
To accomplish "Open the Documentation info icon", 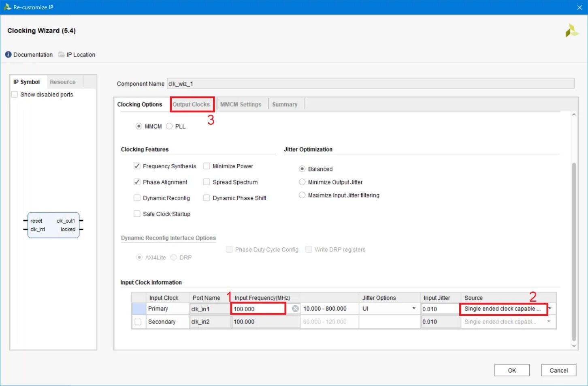I will pos(8,54).
